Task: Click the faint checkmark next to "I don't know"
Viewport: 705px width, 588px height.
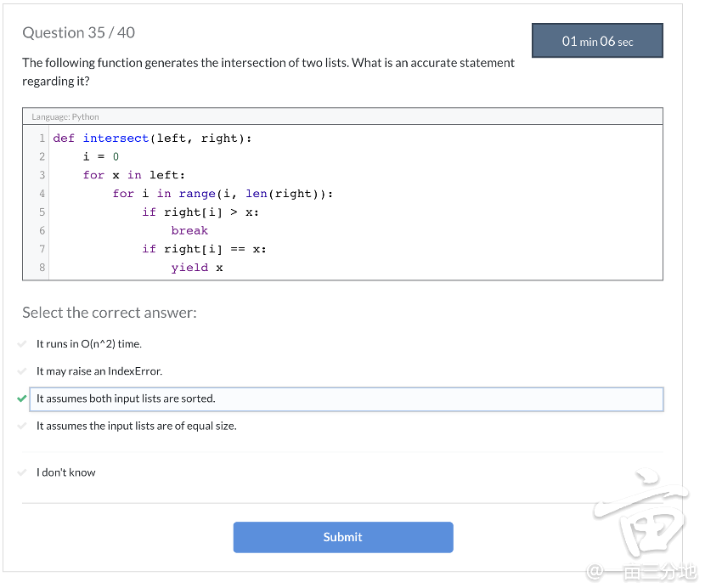Action: click(x=22, y=472)
